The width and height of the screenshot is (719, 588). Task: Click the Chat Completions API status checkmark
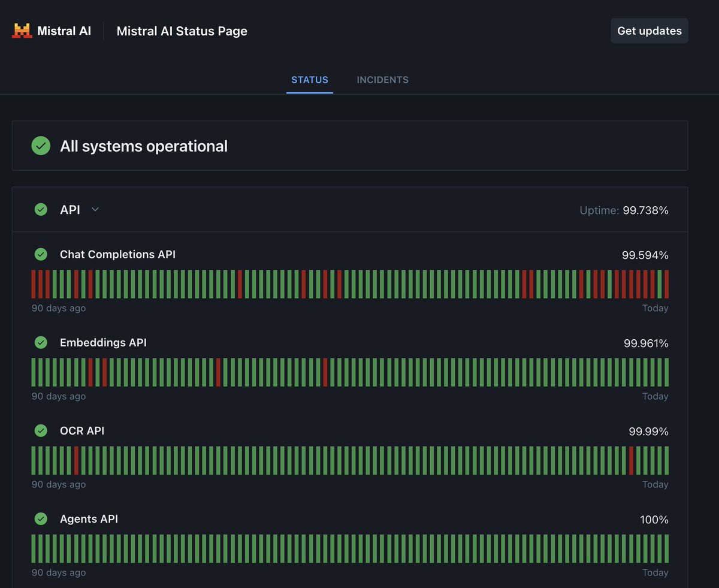(x=41, y=254)
